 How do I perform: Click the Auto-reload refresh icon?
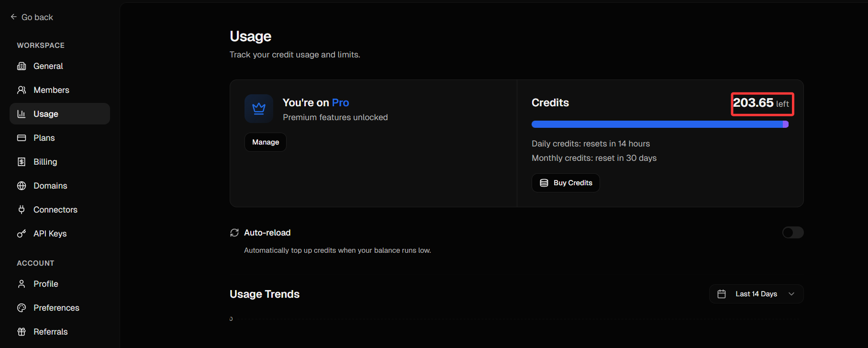(234, 233)
